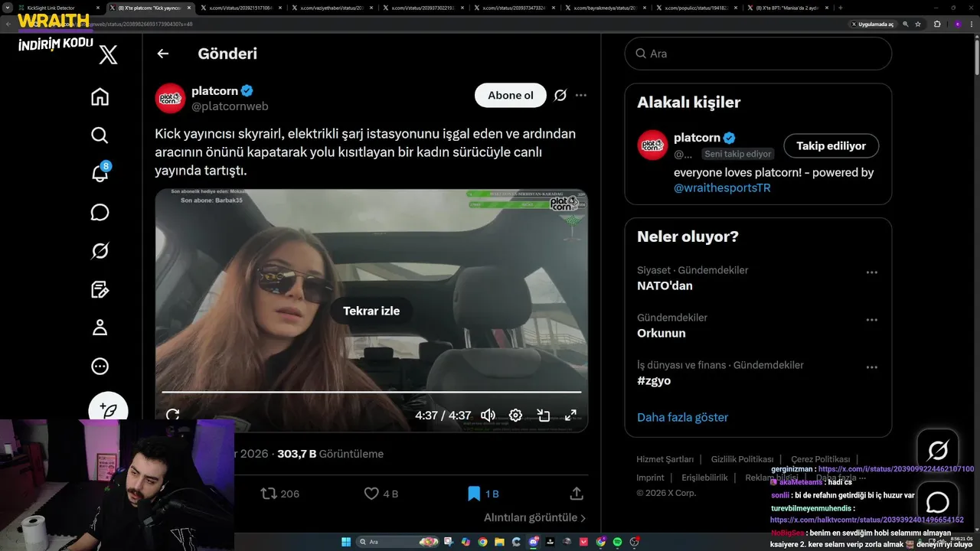Switch to x.com/populicc tab

(698, 8)
